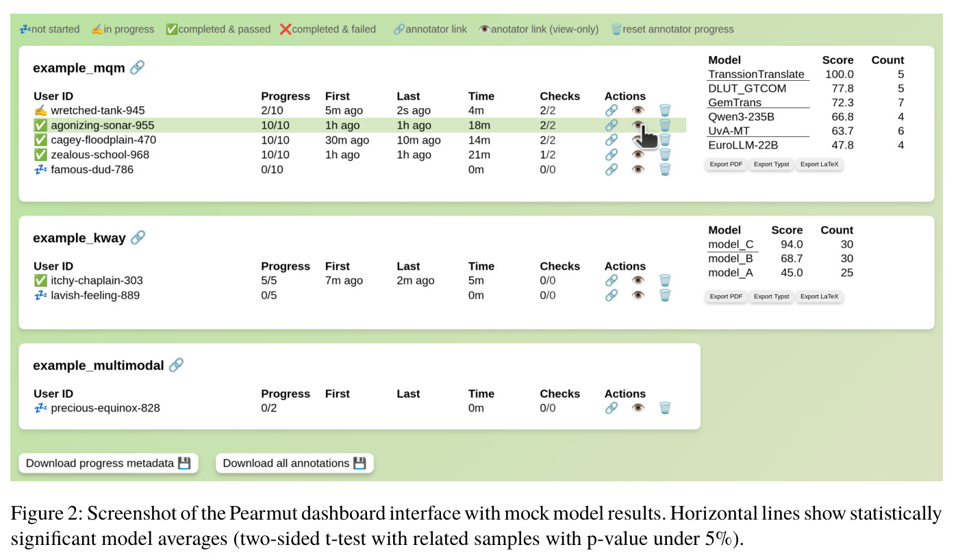Click Export LaTeX in example_kway results
Screen dimensions: 958x560
pos(819,296)
